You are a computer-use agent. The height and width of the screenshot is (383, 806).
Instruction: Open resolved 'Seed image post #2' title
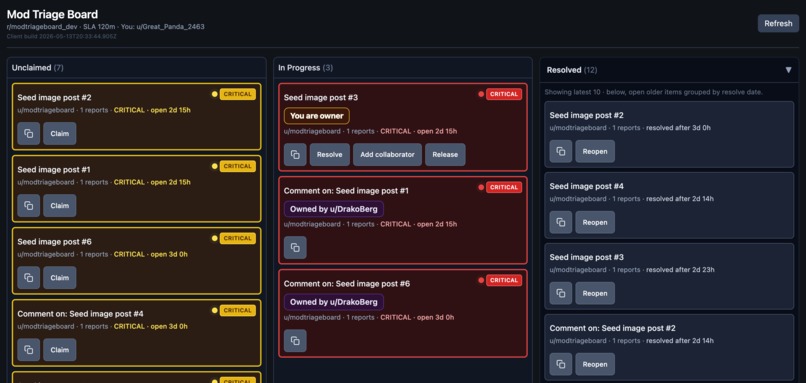(x=587, y=116)
